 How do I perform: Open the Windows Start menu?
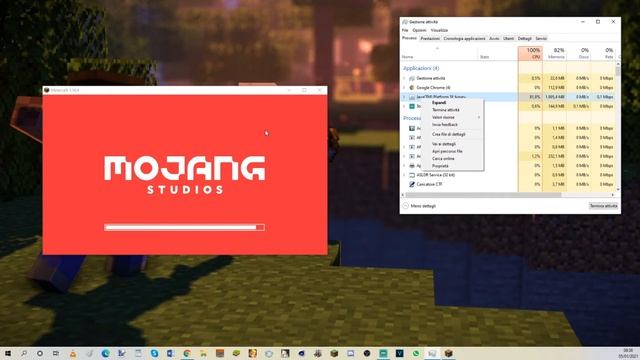pyautogui.click(x=7, y=353)
